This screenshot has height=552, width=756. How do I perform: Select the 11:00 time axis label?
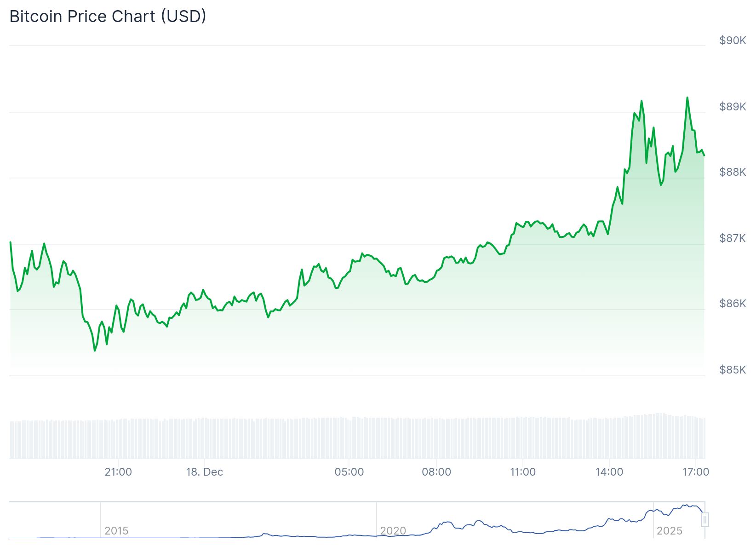coord(523,472)
